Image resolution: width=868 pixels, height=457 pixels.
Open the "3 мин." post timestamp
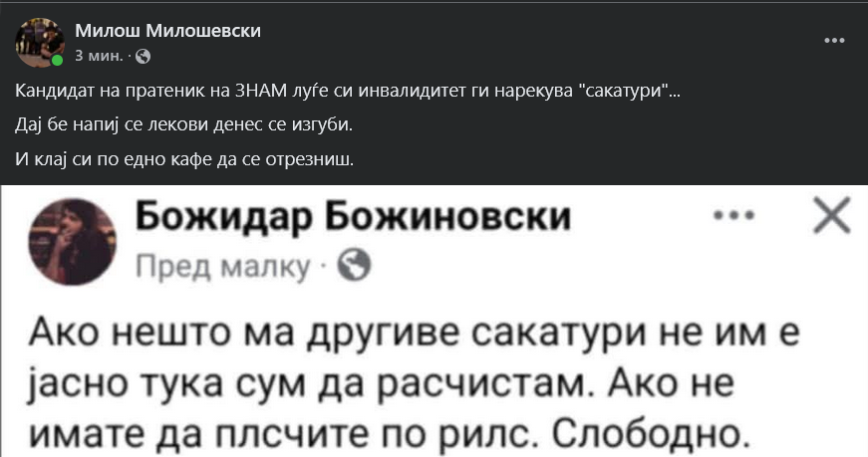click(99, 55)
